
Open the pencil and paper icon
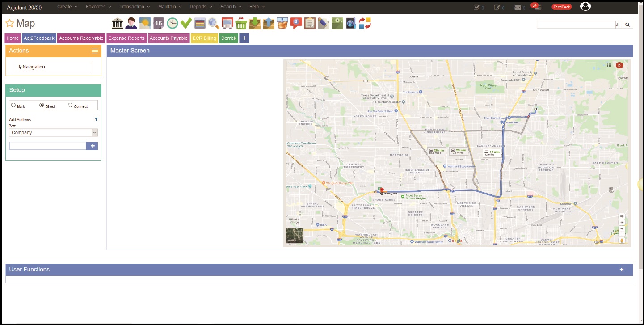click(x=323, y=23)
